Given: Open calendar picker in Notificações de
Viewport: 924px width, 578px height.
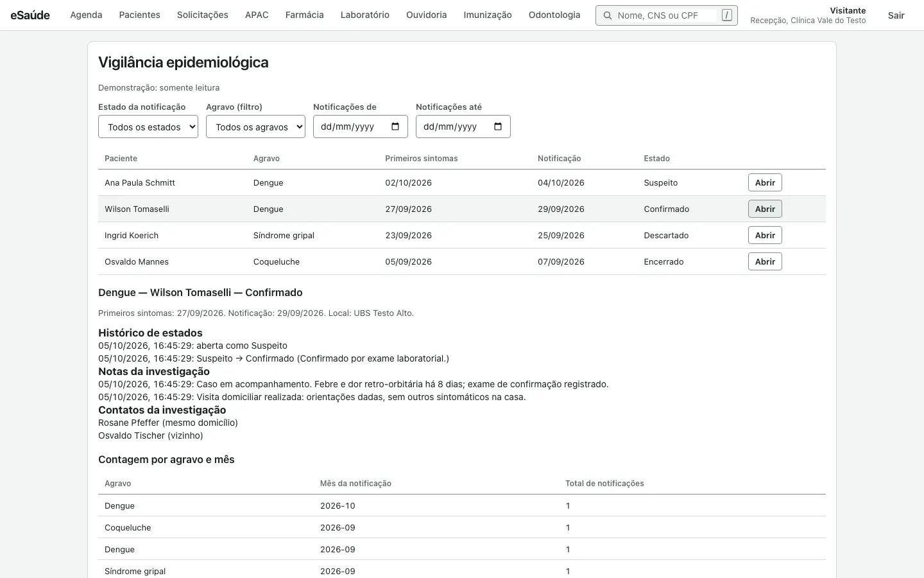Looking at the screenshot, I should click(395, 127).
